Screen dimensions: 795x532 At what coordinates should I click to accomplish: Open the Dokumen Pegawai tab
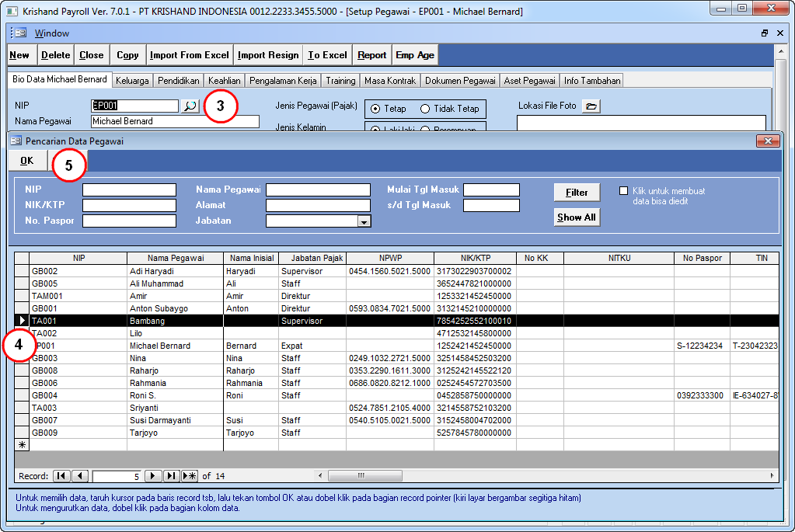460,81
